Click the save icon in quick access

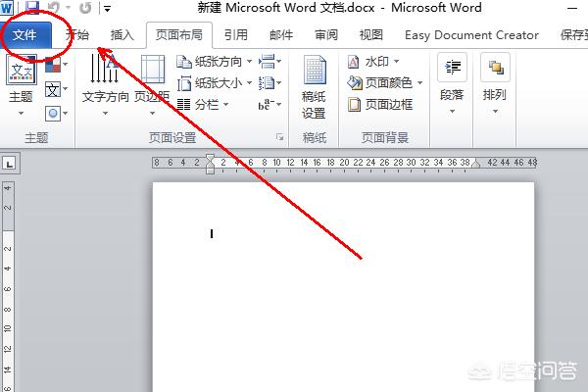tap(32, 7)
